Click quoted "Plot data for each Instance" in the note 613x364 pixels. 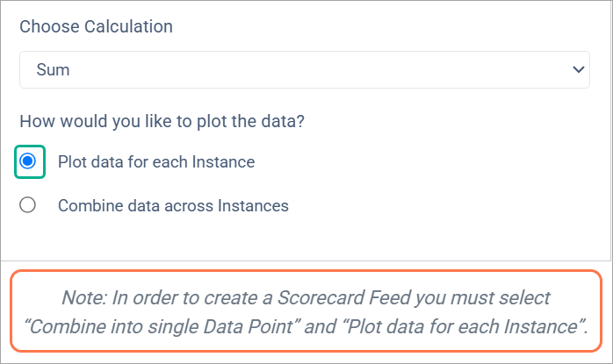464,327
